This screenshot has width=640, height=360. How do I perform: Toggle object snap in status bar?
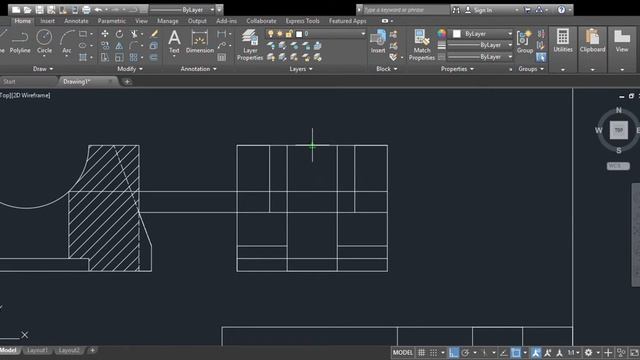(516, 353)
